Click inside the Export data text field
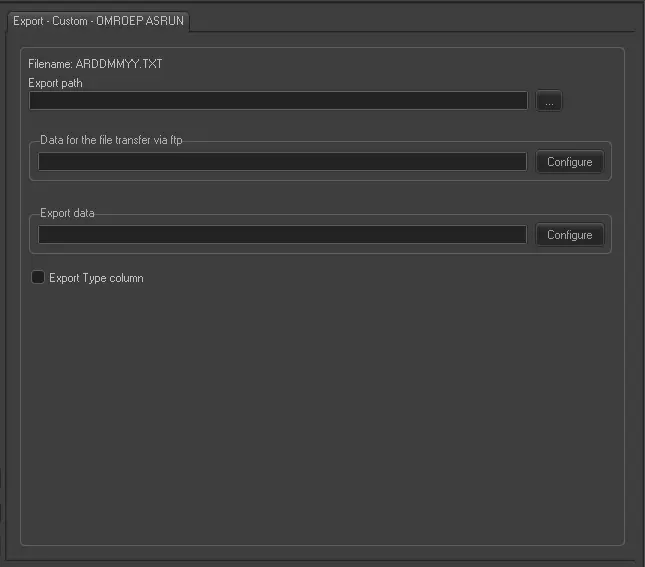This screenshot has width=645, height=567. (x=282, y=235)
